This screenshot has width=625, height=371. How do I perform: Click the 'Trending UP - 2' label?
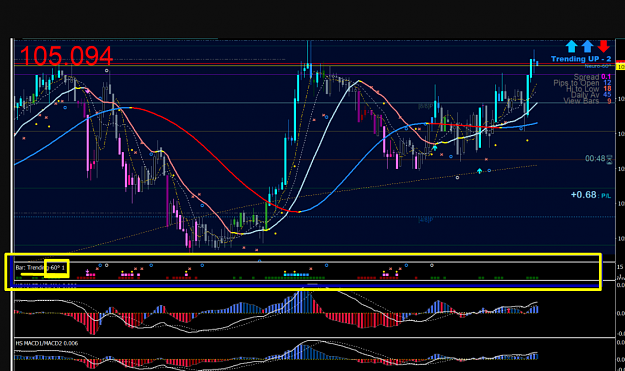581,59
